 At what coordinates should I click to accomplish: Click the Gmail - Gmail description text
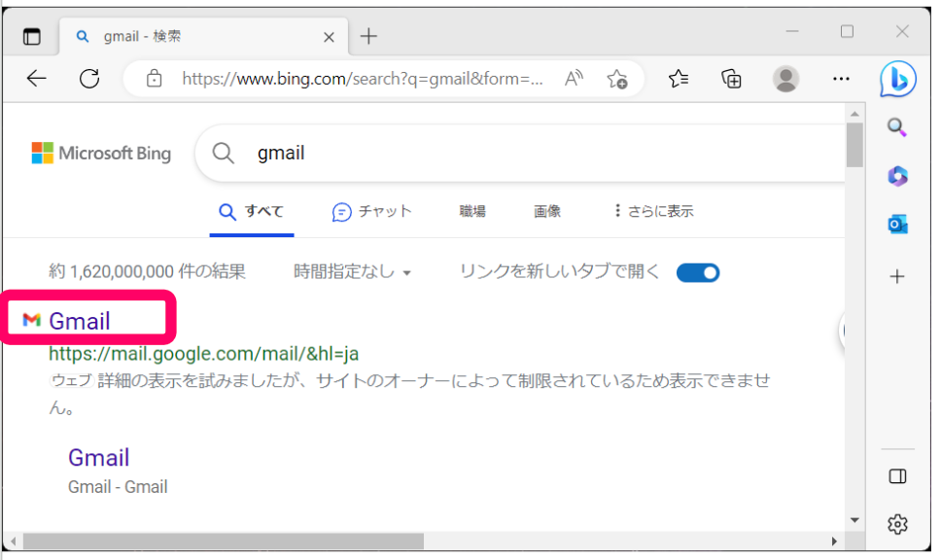pyautogui.click(x=118, y=487)
